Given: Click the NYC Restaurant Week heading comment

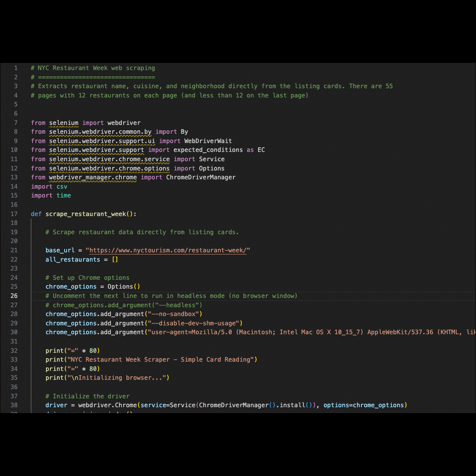Looking at the screenshot, I should coord(93,68).
